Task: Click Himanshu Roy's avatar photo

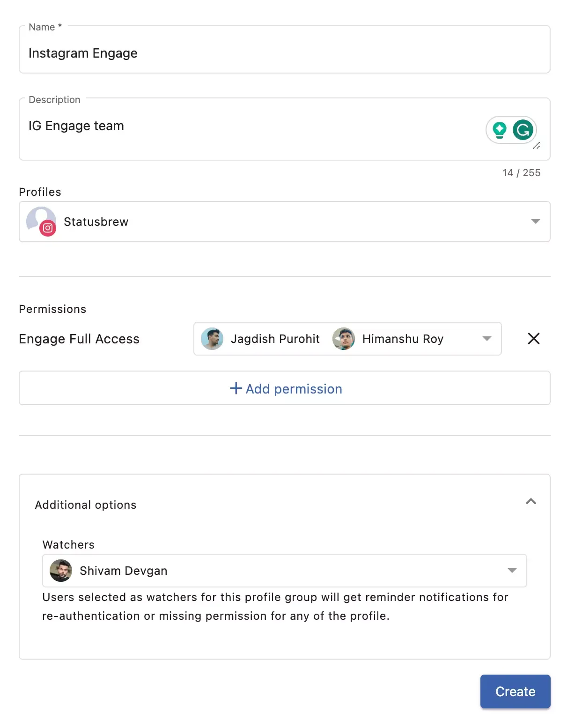Action: (344, 339)
